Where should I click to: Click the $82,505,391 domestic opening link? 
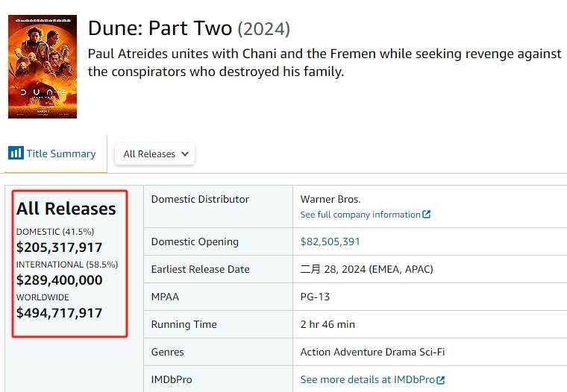330,241
